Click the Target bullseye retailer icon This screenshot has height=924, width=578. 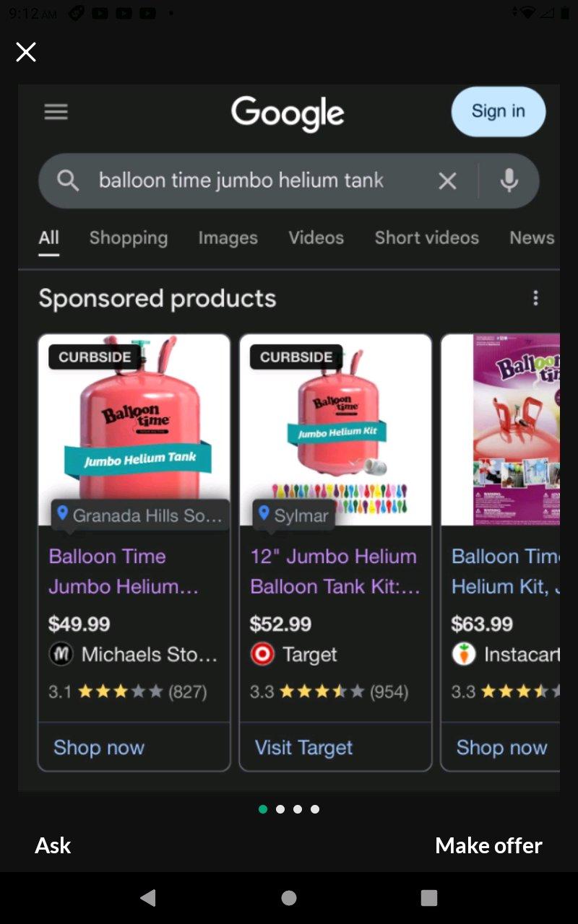(x=263, y=654)
